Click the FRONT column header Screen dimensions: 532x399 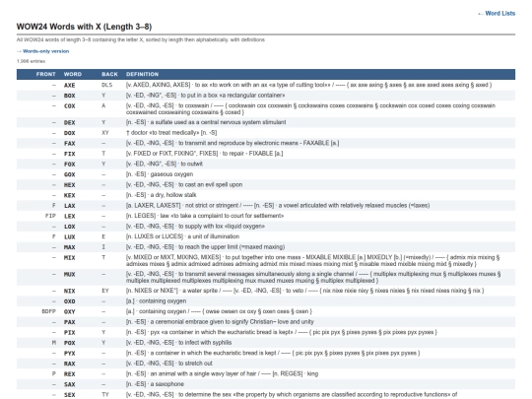pyautogui.click(x=45, y=74)
